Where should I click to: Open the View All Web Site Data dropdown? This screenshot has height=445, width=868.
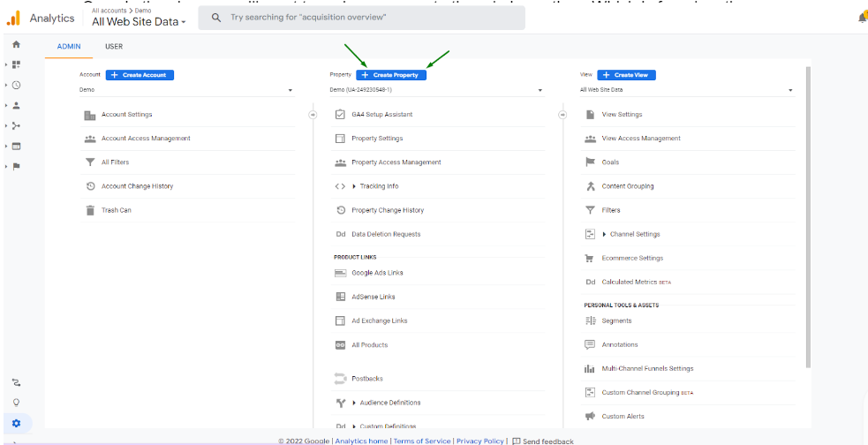coord(687,90)
